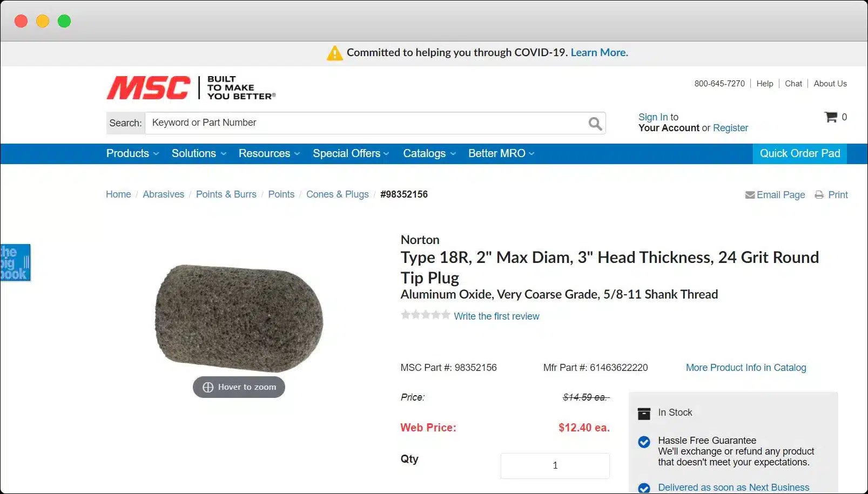Click the COVID-19 warning triangle icon

(335, 53)
